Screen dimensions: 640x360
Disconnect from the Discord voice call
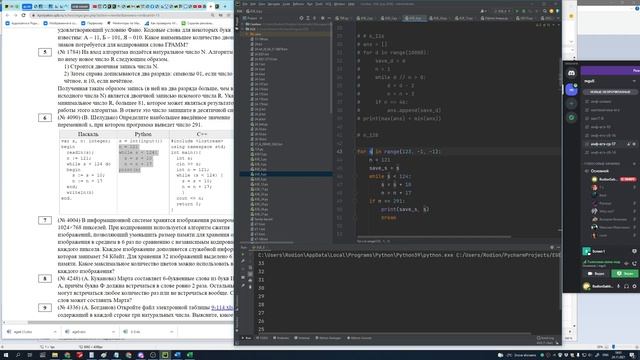634,263
